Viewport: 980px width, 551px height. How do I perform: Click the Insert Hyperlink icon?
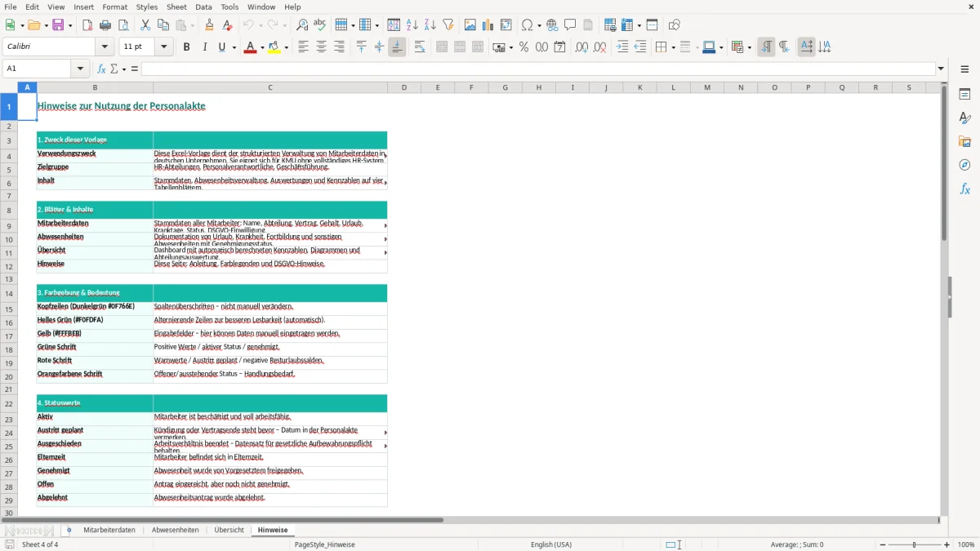click(553, 25)
